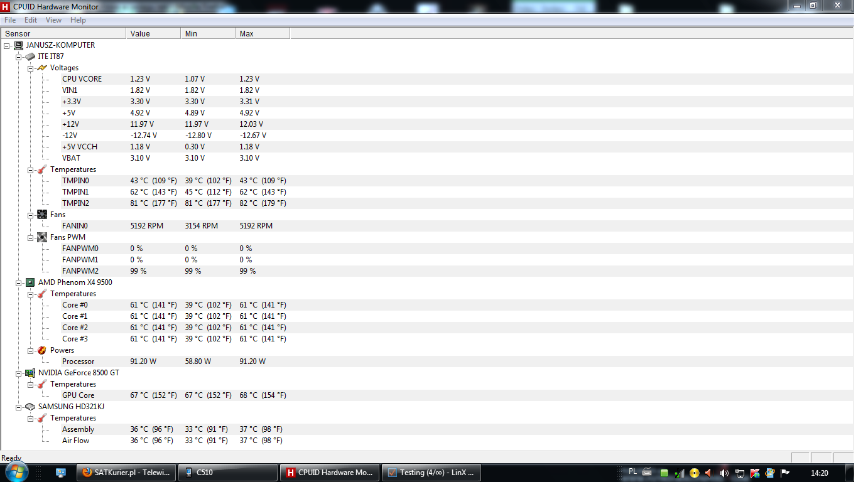Click the chip icon beside ITE IT87
This screenshot has width=868, height=482.
pos(30,56)
